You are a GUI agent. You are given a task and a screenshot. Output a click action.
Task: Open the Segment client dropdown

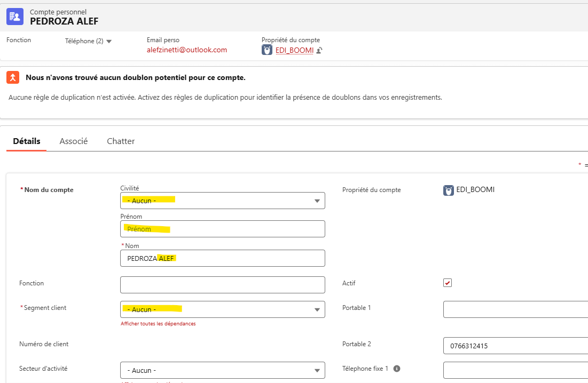(223, 309)
